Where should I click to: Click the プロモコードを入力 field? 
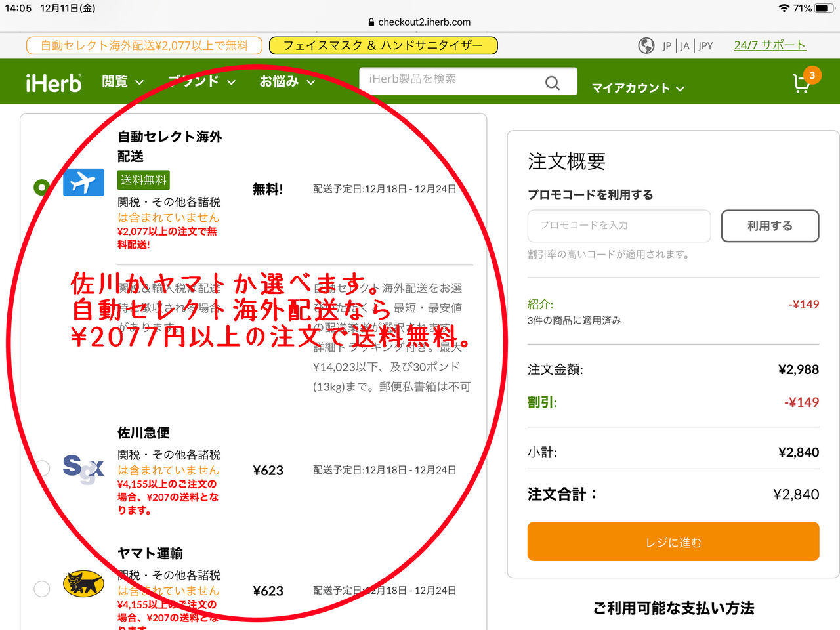coord(619,226)
